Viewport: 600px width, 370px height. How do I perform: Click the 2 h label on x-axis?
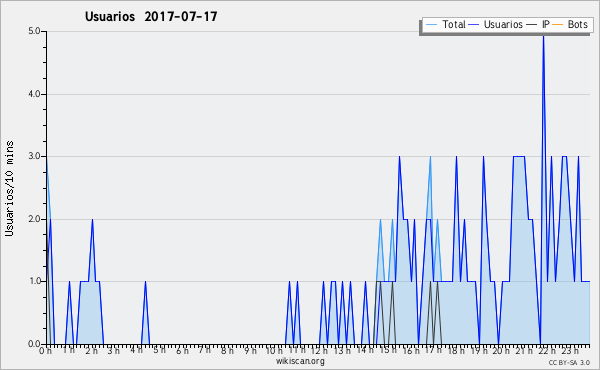(x=92, y=351)
